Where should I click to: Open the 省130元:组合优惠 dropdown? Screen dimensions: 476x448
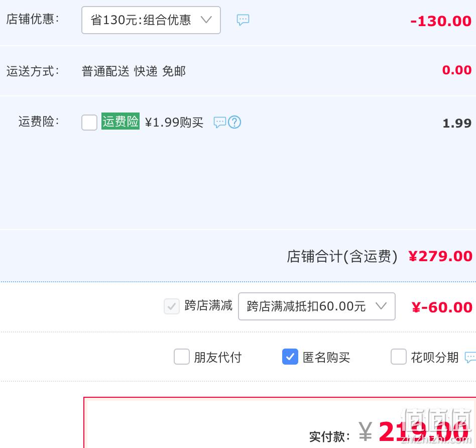point(151,20)
